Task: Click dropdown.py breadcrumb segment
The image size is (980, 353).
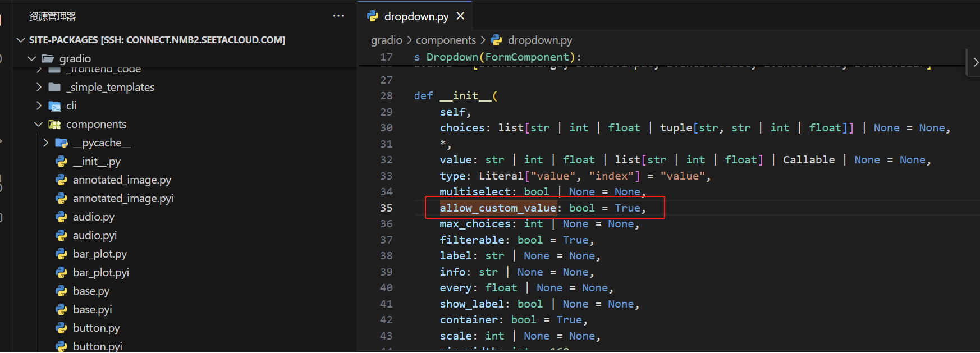Action: point(540,40)
